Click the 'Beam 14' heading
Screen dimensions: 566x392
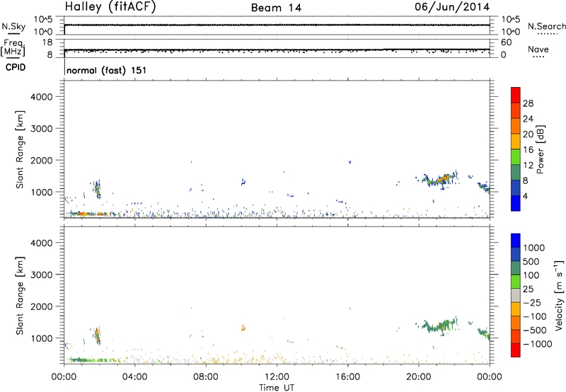pyautogui.click(x=276, y=8)
